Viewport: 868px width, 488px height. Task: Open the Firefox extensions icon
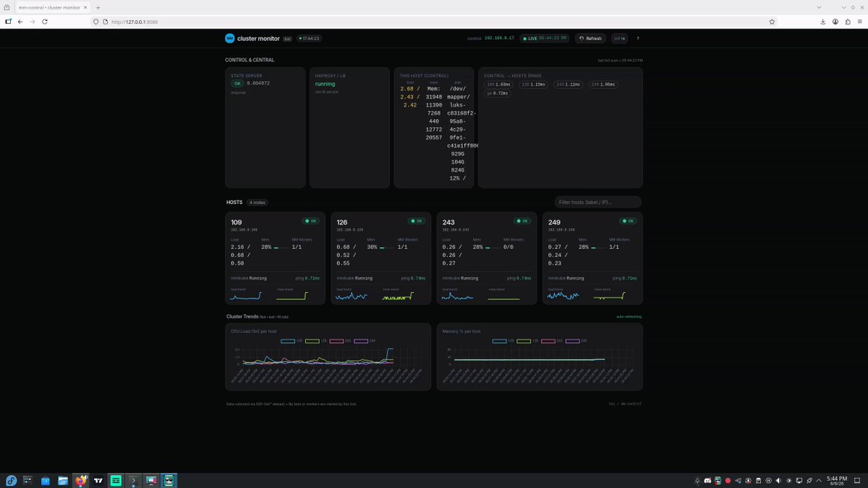(848, 22)
